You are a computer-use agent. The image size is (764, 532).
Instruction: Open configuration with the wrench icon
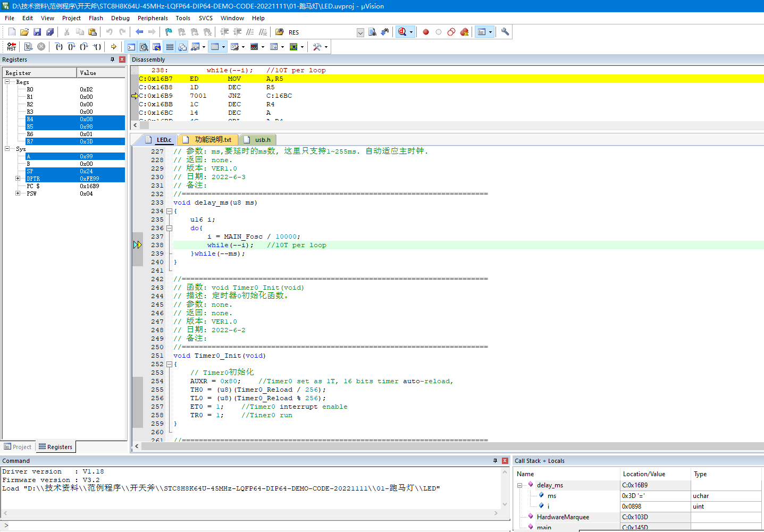tap(505, 32)
